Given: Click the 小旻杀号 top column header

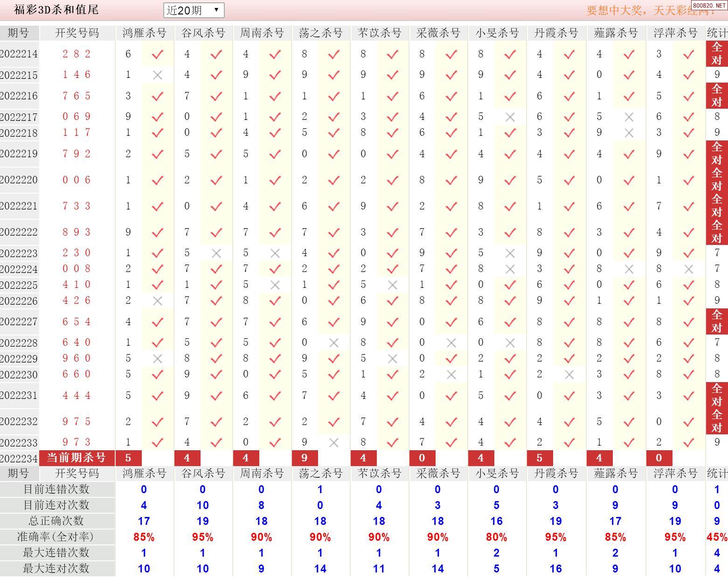Looking at the screenshot, I should 497,33.
